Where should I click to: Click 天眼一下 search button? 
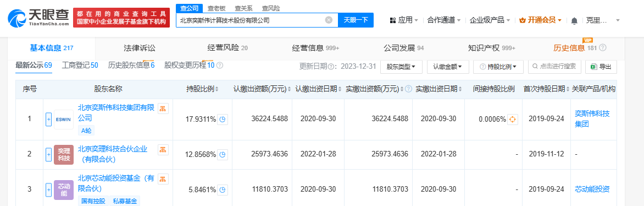356,20
